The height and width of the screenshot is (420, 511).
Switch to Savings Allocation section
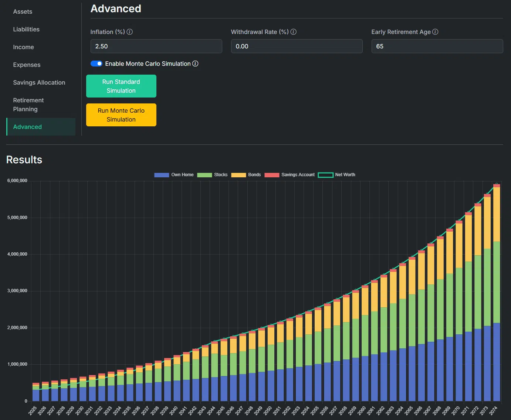tap(39, 82)
